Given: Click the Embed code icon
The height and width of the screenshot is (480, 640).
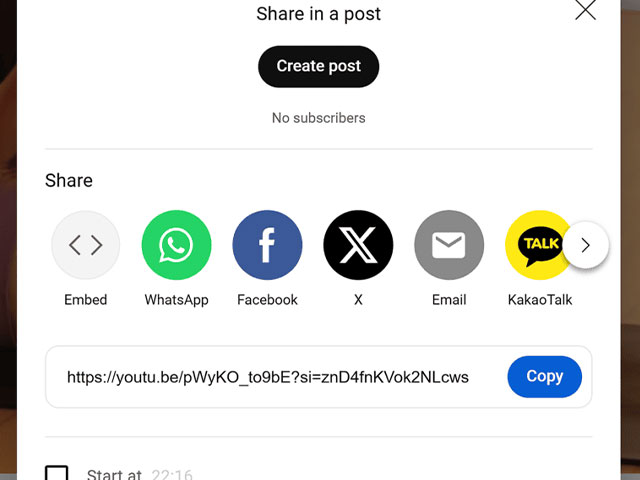Looking at the screenshot, I should (x=85, y=245).
